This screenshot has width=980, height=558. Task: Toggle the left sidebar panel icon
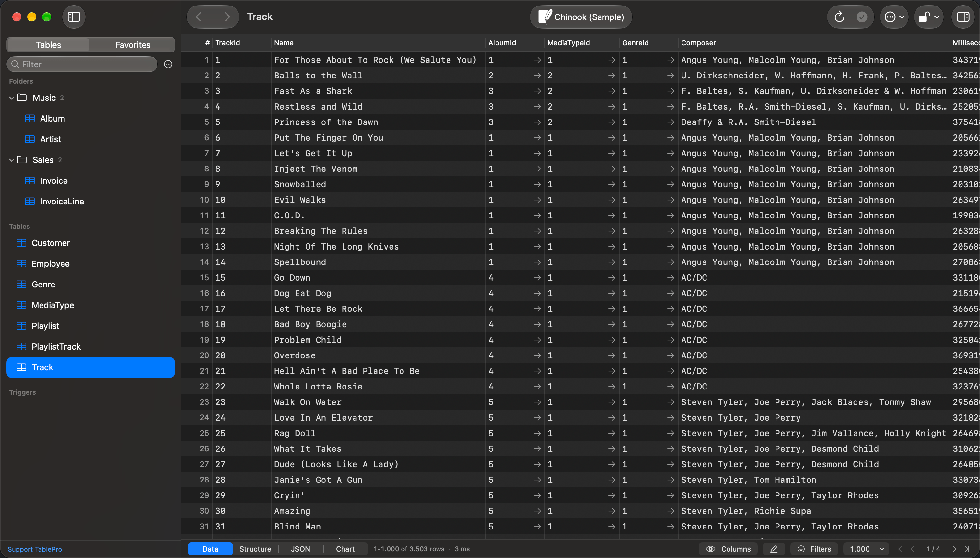tap(74, 17)
